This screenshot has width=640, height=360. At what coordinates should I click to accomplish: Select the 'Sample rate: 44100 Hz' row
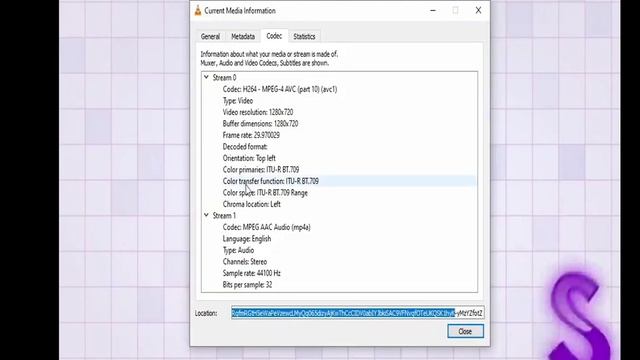pyautogui.click(x=251, y=273)
